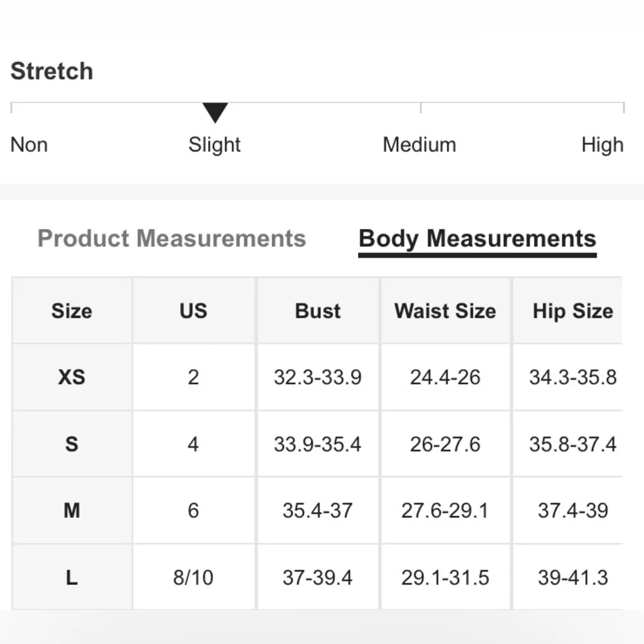Click the 39-41.3 hip size cell

pos(573,578)
